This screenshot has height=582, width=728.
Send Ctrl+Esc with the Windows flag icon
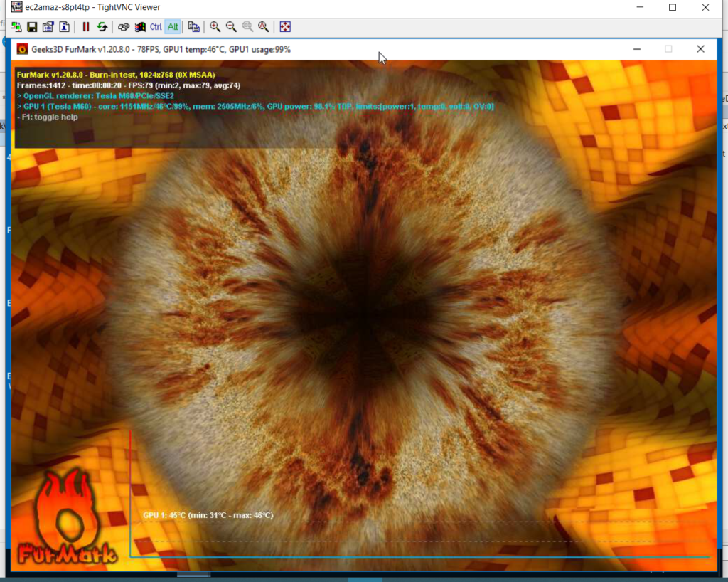140,27
